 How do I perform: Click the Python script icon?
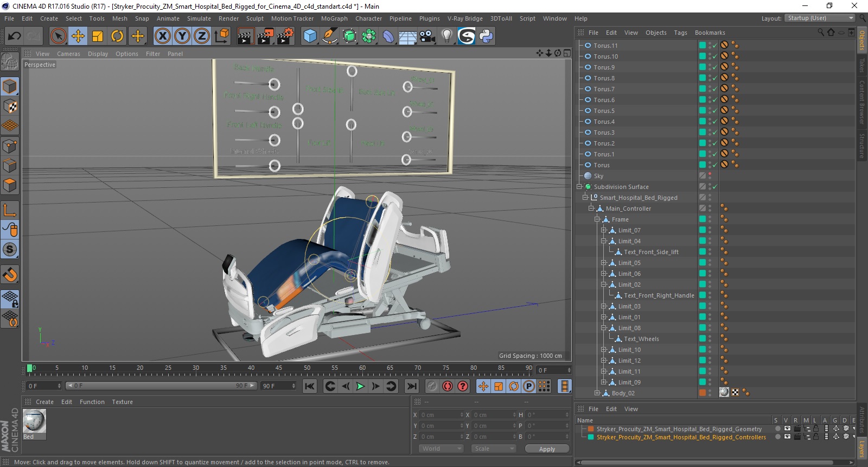click(x=486, y=36)
